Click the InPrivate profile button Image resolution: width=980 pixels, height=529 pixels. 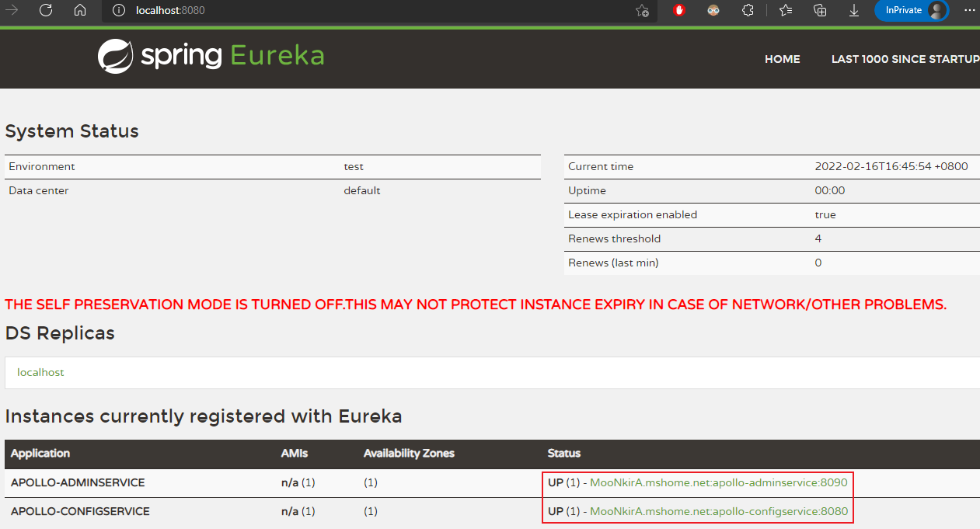(x=912, y=10)
